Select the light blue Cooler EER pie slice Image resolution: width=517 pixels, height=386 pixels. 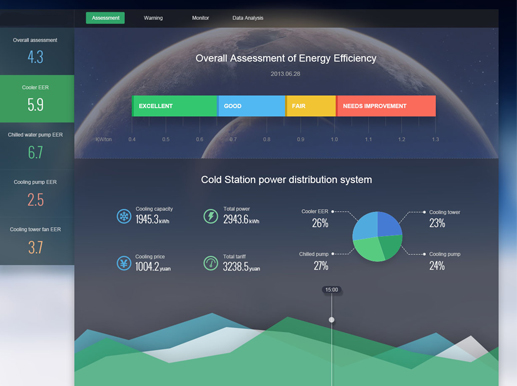point(366,227)
